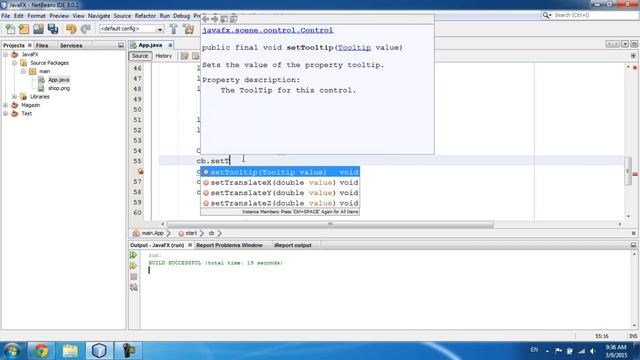Switch to the Files tab
640x360 pixels.
[42, 45]
